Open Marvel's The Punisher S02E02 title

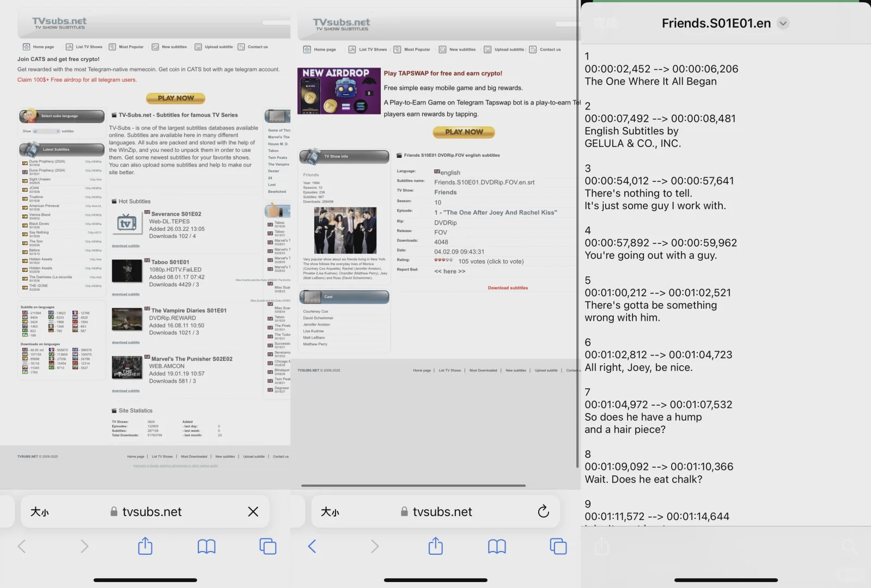[x=192, y=359]
